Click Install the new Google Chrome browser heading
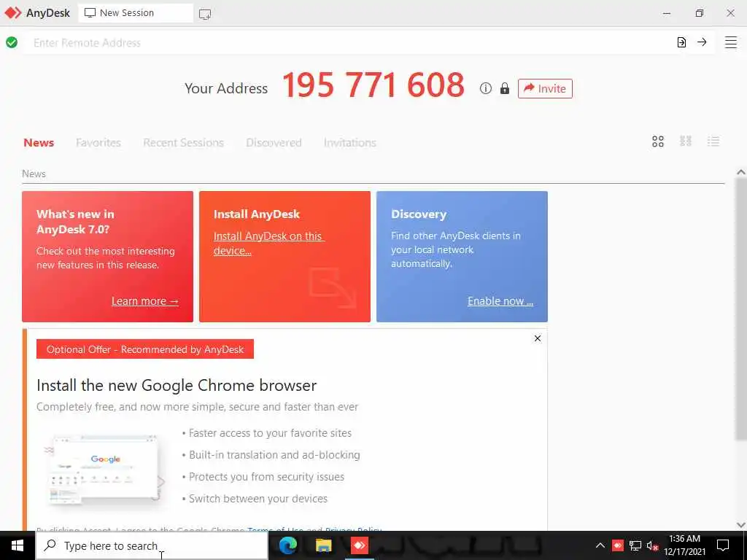This screenshot has width=747, height=560. (x=177, y=385)
